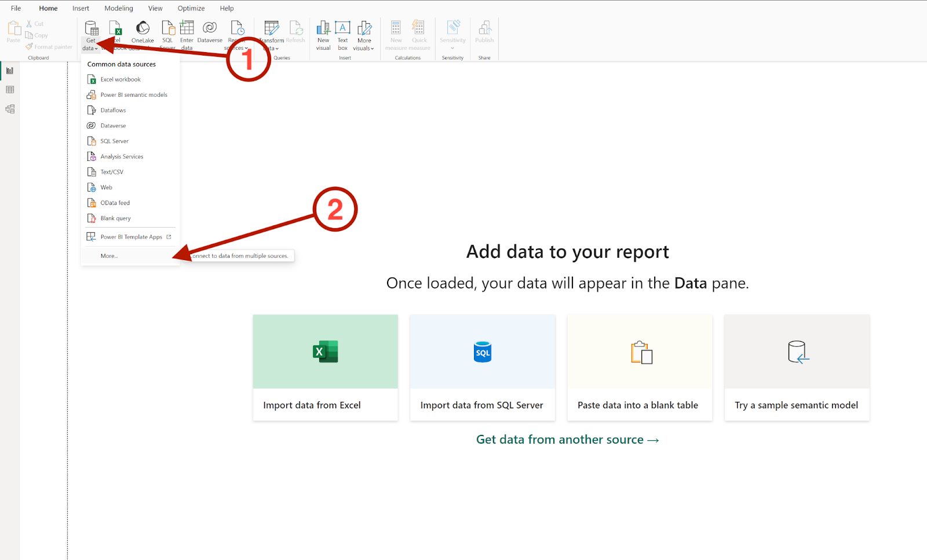927x560 pixels.
Task: Expand the Get data dropdown arrow
Action: [x=96, y=49]
